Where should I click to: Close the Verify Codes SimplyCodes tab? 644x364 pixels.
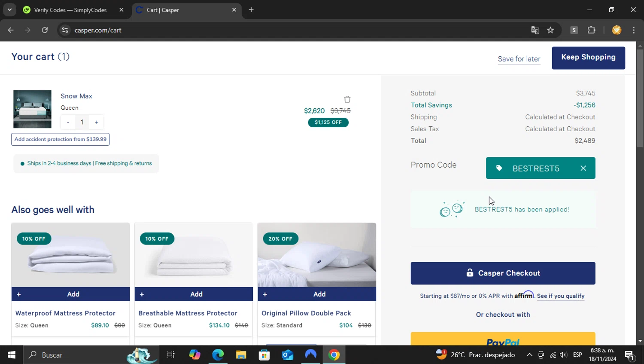(x=122, y=10)
